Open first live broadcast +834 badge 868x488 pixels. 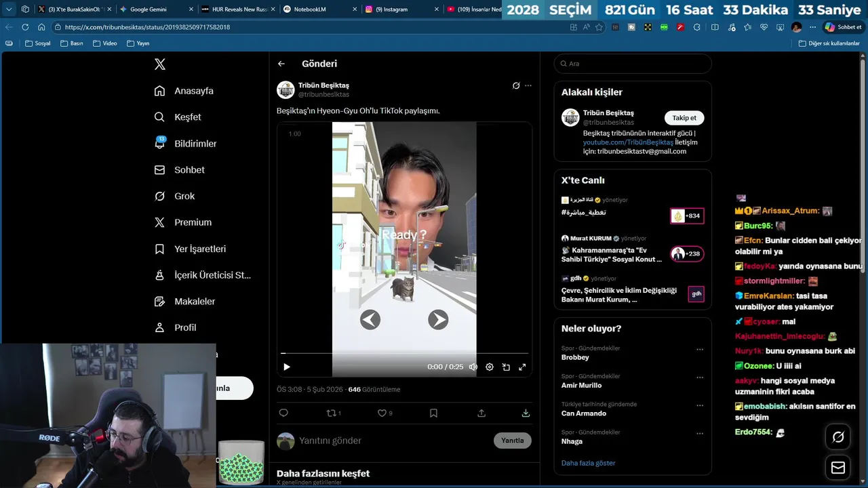pyautogui.click(x=687, y=216)
